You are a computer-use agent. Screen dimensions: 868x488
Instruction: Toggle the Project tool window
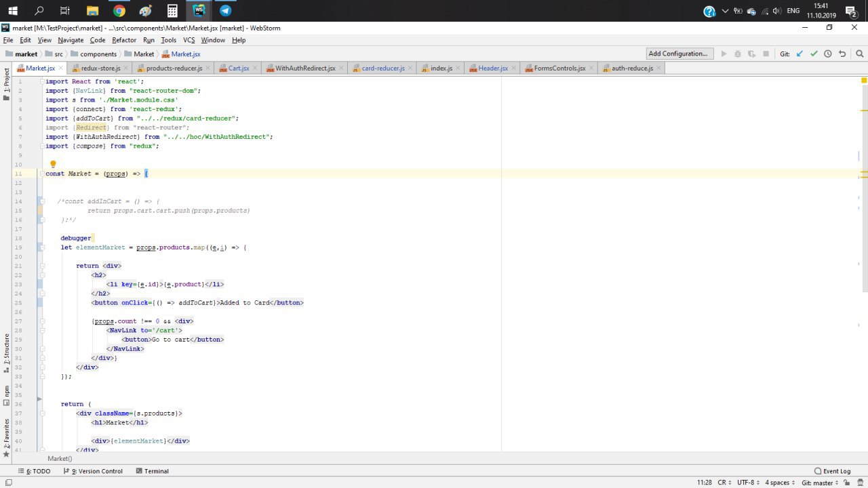pos(7,83)
